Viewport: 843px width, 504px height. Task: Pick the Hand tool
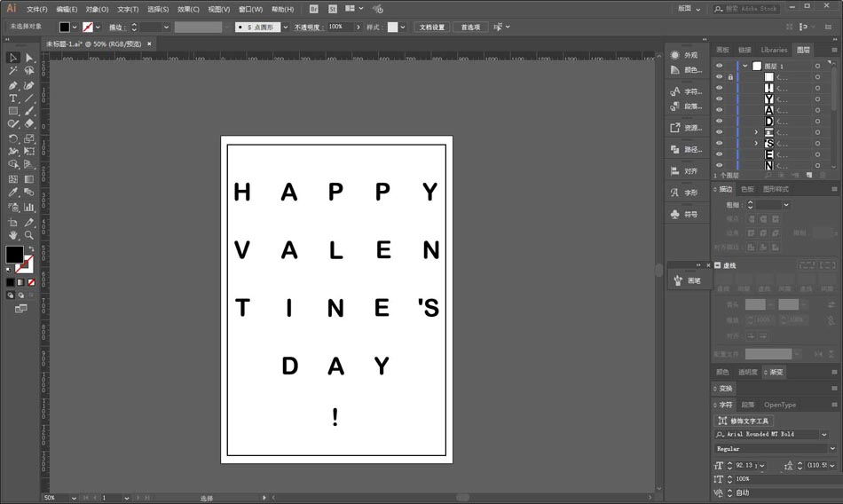[13, 235]
